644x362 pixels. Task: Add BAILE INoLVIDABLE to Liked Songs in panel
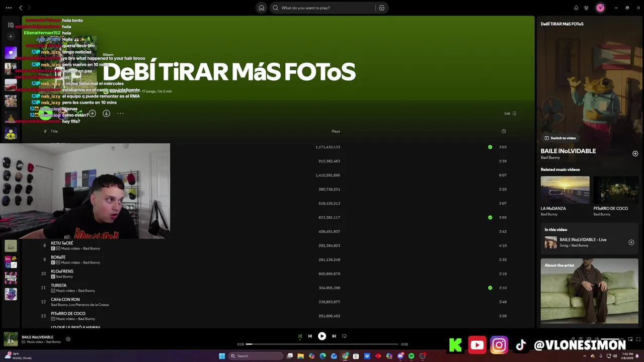[635, 153]
